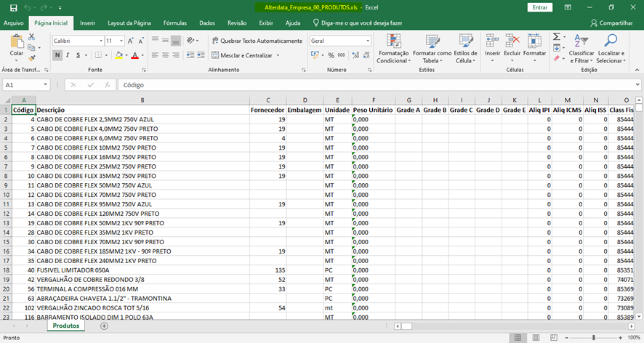Add a new sheet with the plus icon
The image size is (644, 343).
(x=104, y=326)
